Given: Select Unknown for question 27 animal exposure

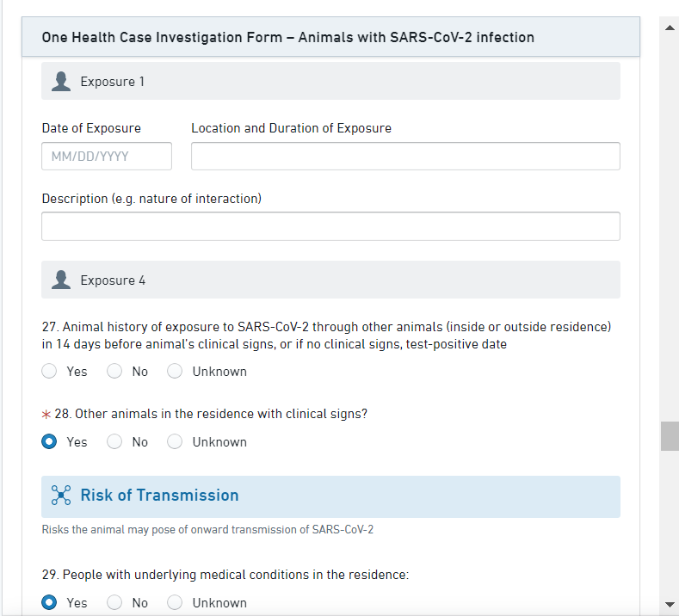Looking at the screenshot, I should pyautogui.click(x=175, y=372).
